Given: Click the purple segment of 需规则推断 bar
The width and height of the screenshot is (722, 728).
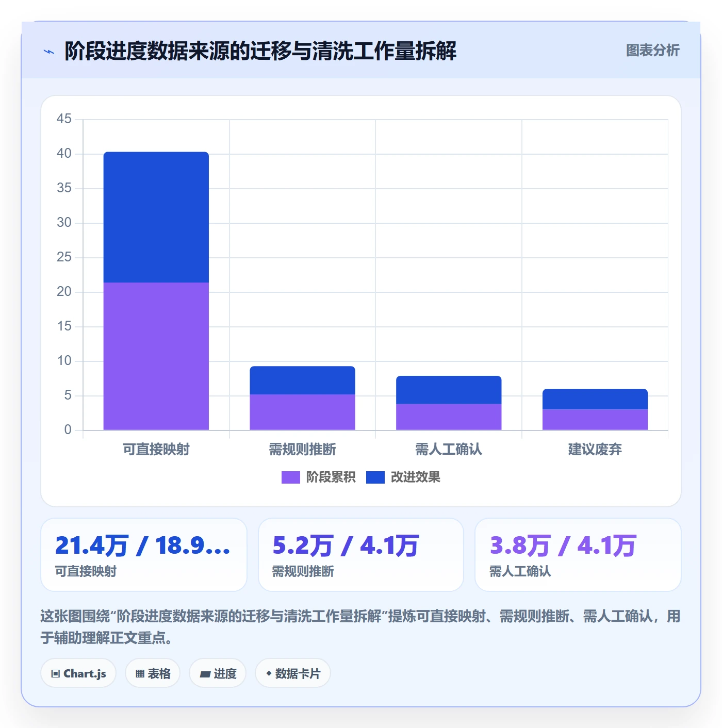Looking at the screenshot, I should coord(303,412).
